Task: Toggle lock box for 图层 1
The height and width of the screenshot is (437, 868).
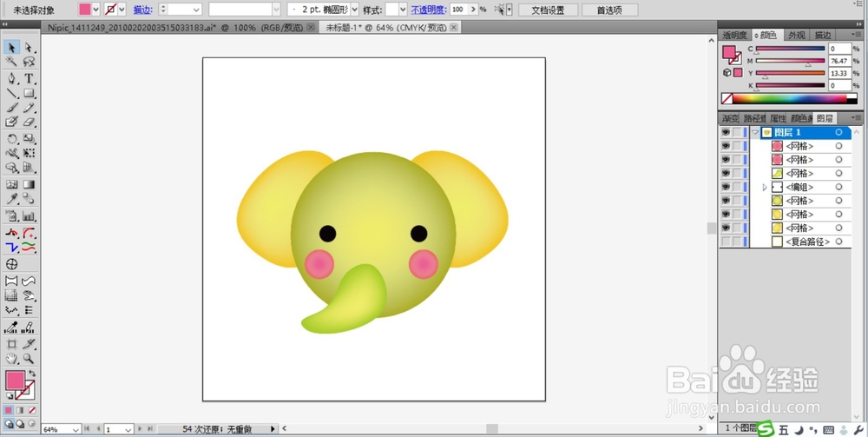Action: pyautogui.click(x=737, y=132)
